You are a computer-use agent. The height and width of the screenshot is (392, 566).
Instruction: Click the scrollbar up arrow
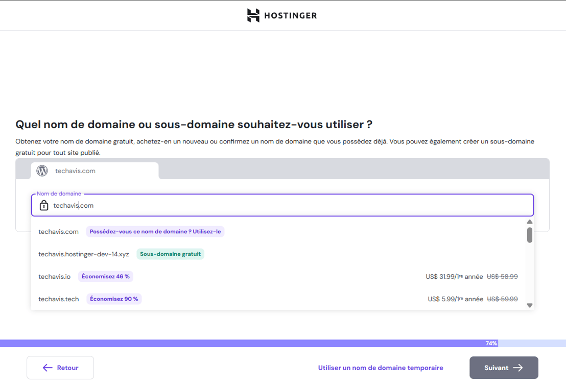(530, 222)
